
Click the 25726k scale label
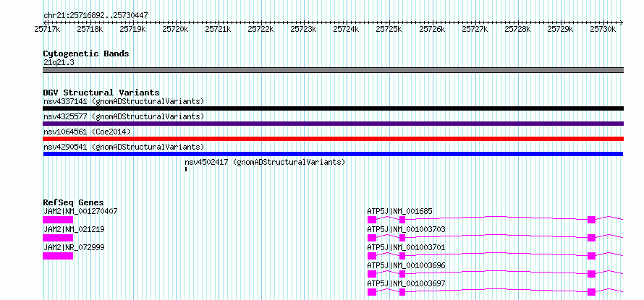[x=432, y=29]
